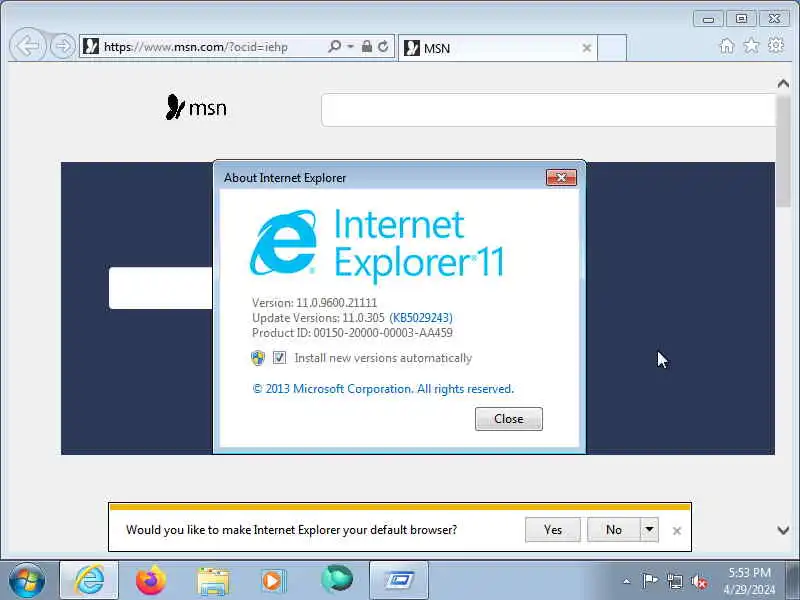This screenshot has height=600, width=800.
Task: Click the monitor app taskbar button
Action: [x=398, y=580]
